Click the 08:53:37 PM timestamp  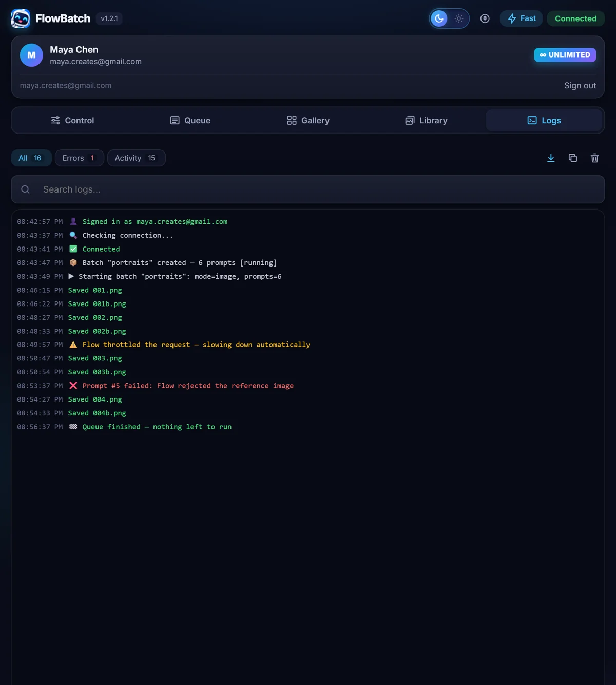click(40, 386)
